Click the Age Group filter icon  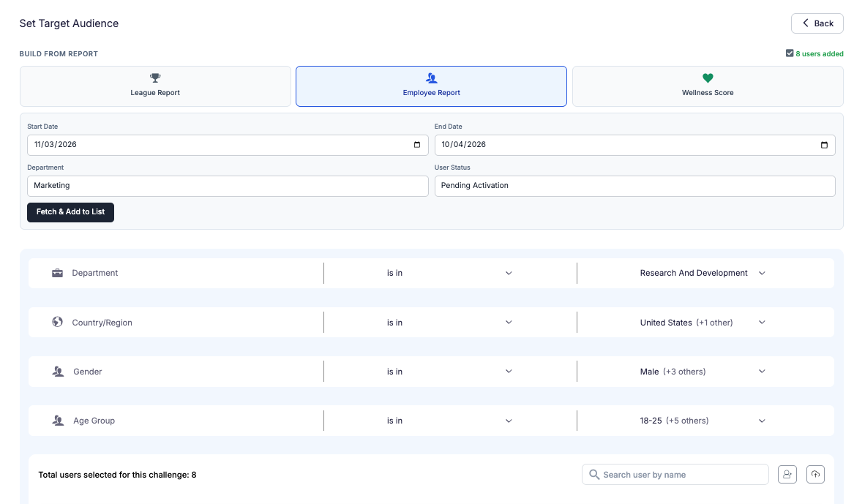pyautogui.click(x=57, y=420)
